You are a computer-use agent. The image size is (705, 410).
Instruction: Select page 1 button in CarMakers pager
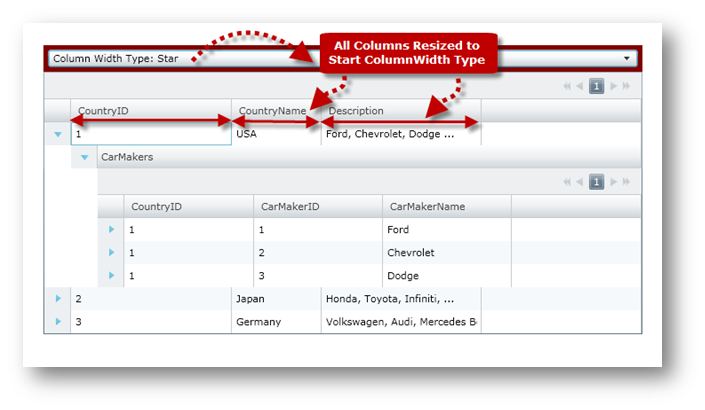597,182
